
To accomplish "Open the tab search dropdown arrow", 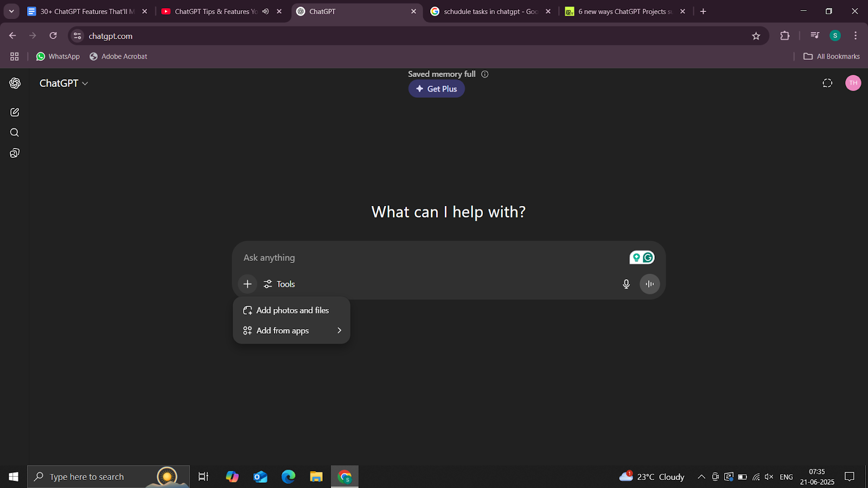I will click(11, 11).
